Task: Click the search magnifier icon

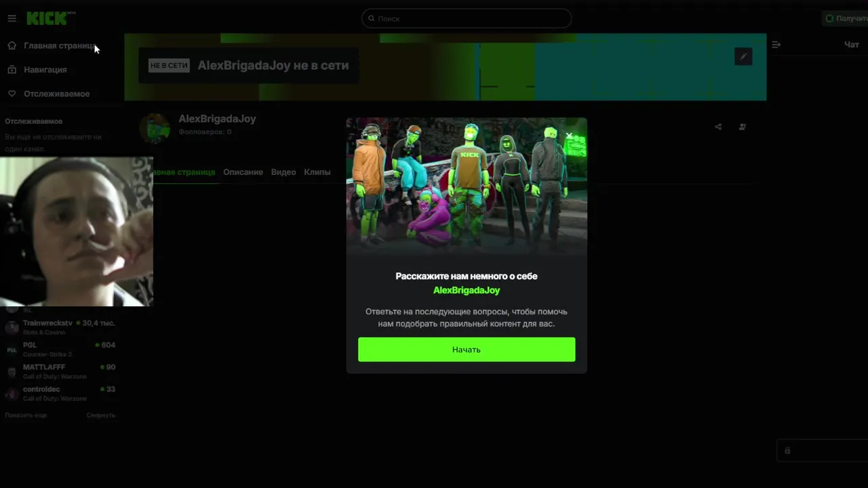Action: pyautogui.click(x=371, y=18)
